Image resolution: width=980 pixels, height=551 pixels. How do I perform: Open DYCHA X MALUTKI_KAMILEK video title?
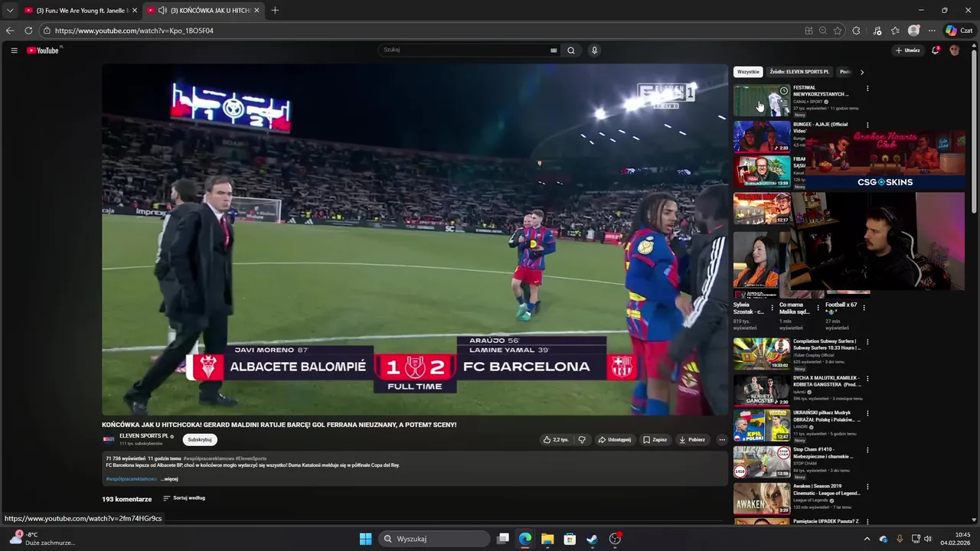coord(826,381)
